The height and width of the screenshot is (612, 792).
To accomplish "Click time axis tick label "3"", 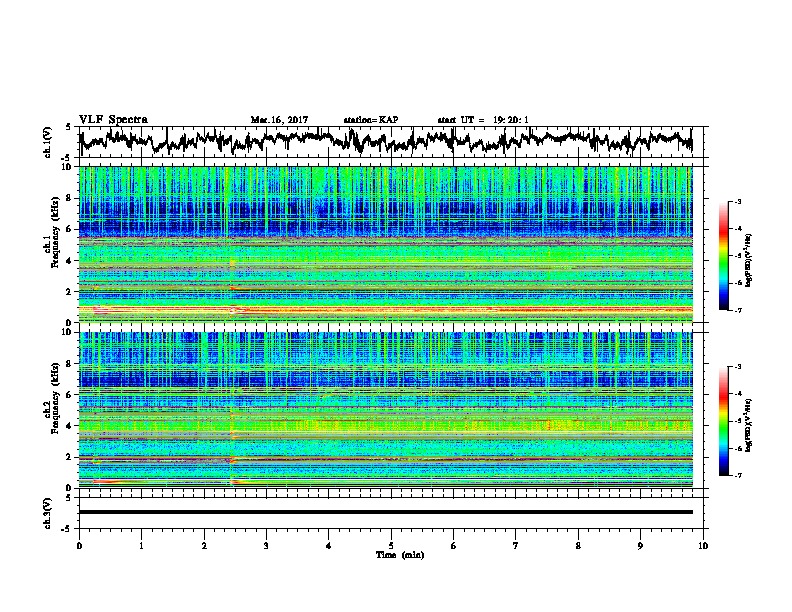I will pos(266,545).
